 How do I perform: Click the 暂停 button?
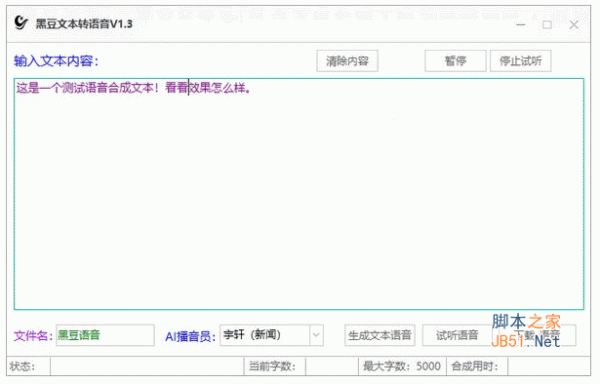point(455,61)
